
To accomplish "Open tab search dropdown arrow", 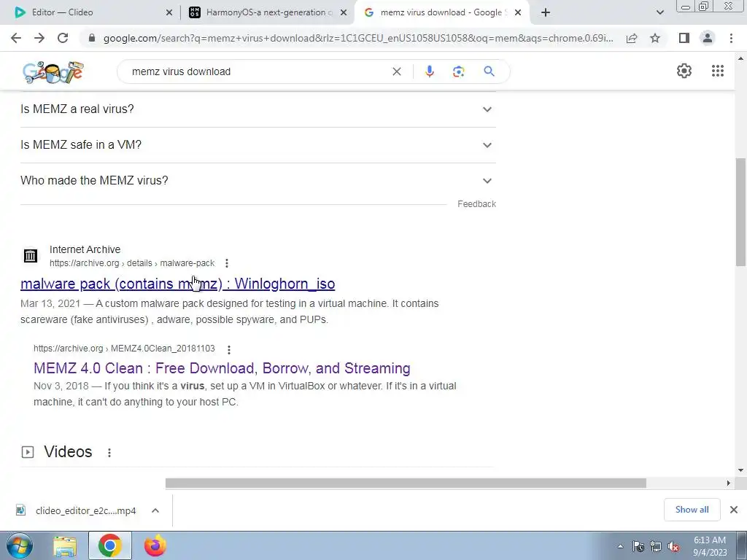I will (659, 12).
